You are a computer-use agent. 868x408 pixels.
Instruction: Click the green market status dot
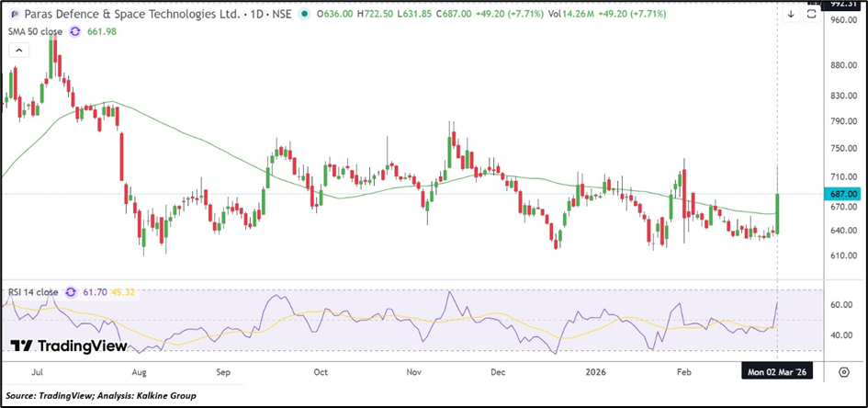299,15
